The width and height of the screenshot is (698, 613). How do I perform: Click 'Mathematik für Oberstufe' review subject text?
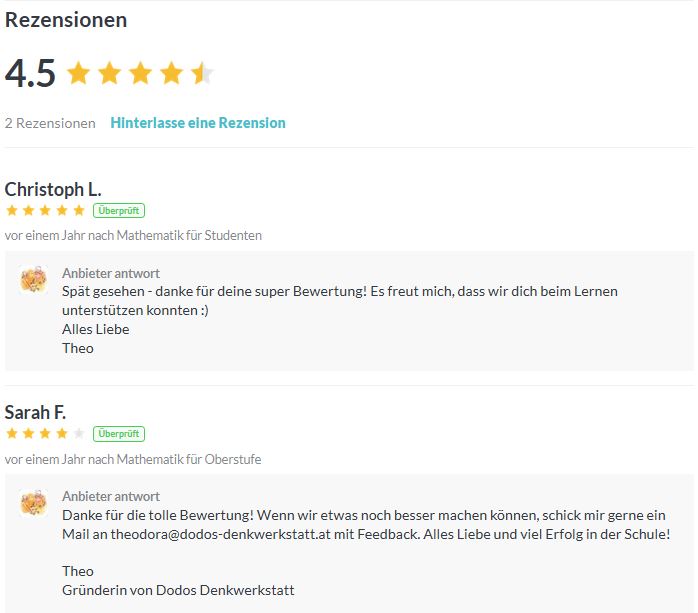189,459
